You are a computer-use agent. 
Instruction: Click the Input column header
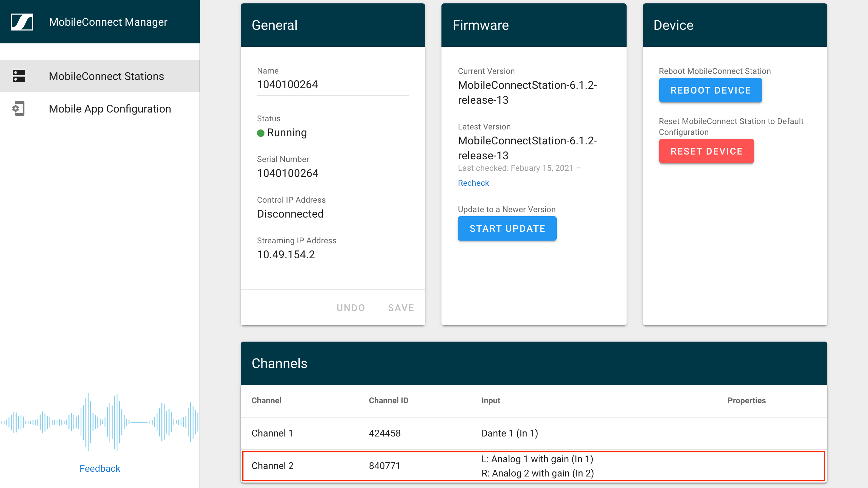tap(491, 401)
